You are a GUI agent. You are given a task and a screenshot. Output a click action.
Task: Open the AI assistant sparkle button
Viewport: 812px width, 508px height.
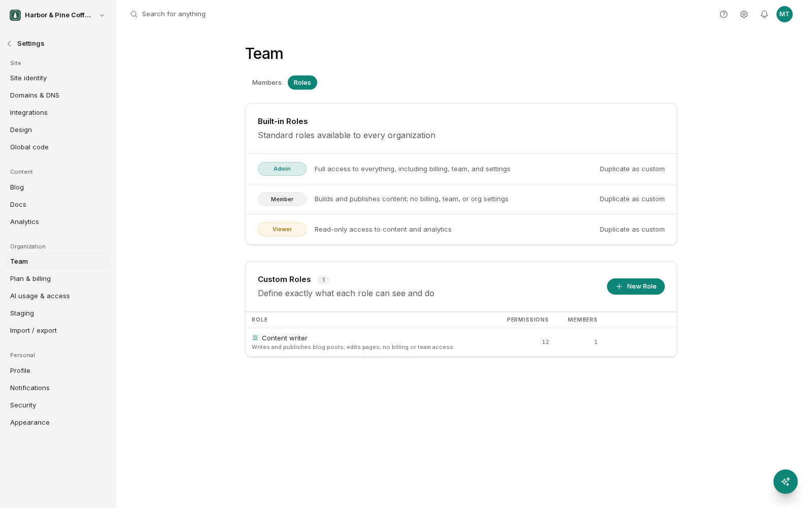tap(786, 482)
